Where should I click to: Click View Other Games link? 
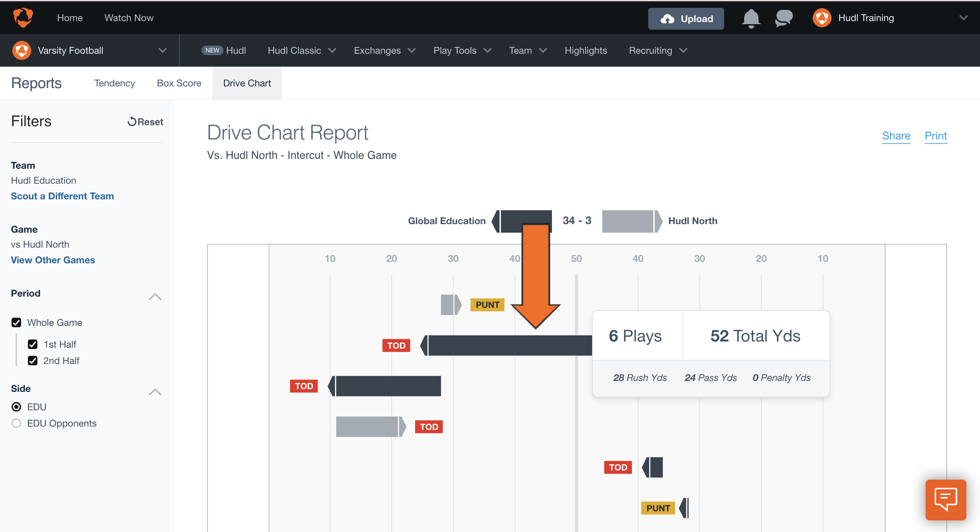[53, 260]
